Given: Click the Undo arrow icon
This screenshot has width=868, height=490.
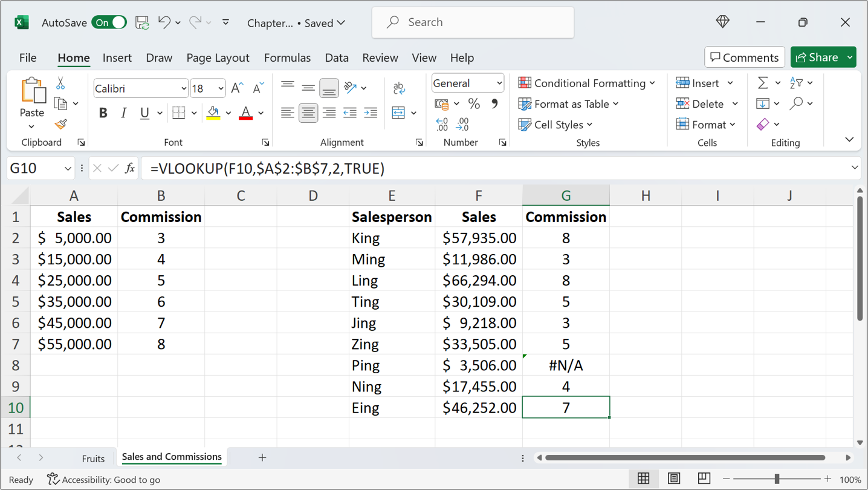Looking at the screenshot, I should tap(164, 22).
